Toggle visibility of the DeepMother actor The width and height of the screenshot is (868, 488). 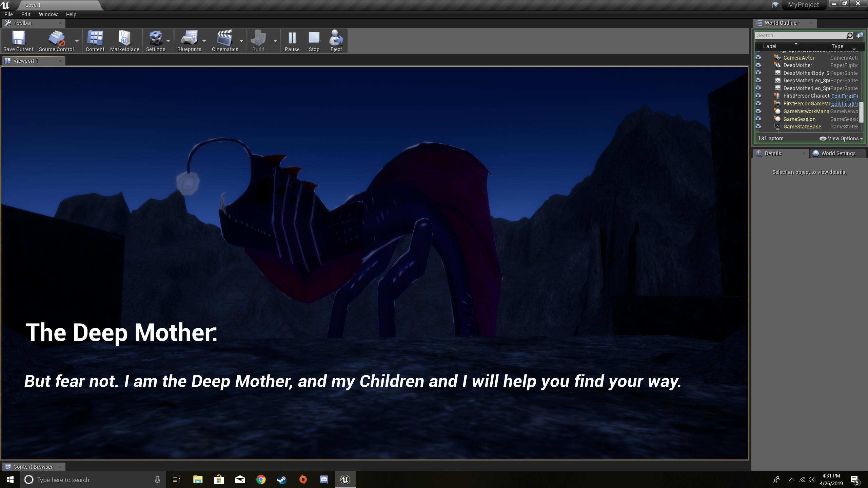coord(759,65)
